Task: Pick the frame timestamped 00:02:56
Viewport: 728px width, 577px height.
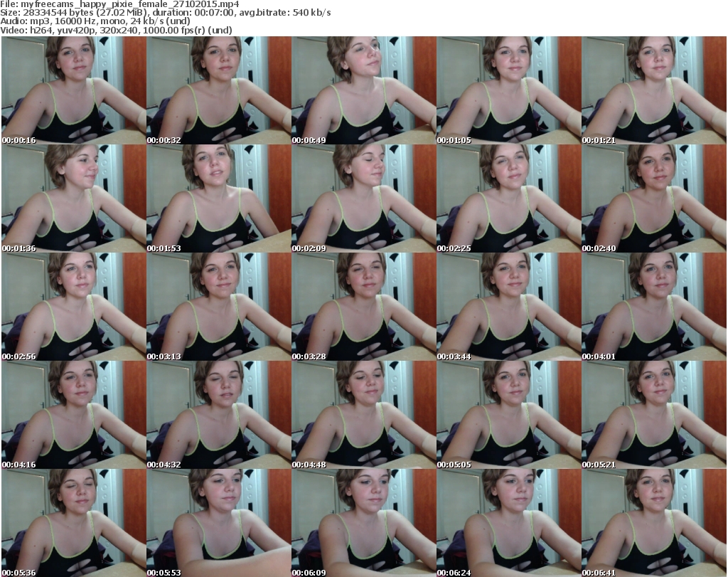Action: click(74, 307)
